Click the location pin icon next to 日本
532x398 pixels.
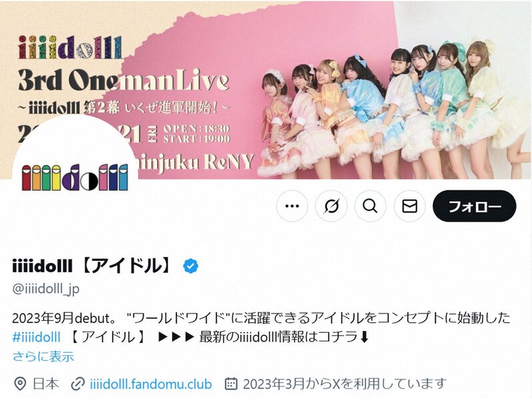[20, 384]
